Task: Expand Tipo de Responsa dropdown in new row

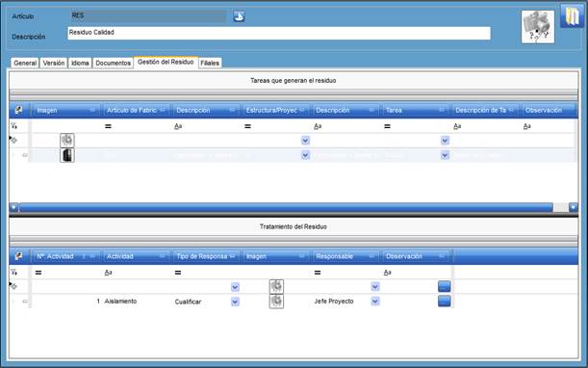Action: [x=235, y=287]
